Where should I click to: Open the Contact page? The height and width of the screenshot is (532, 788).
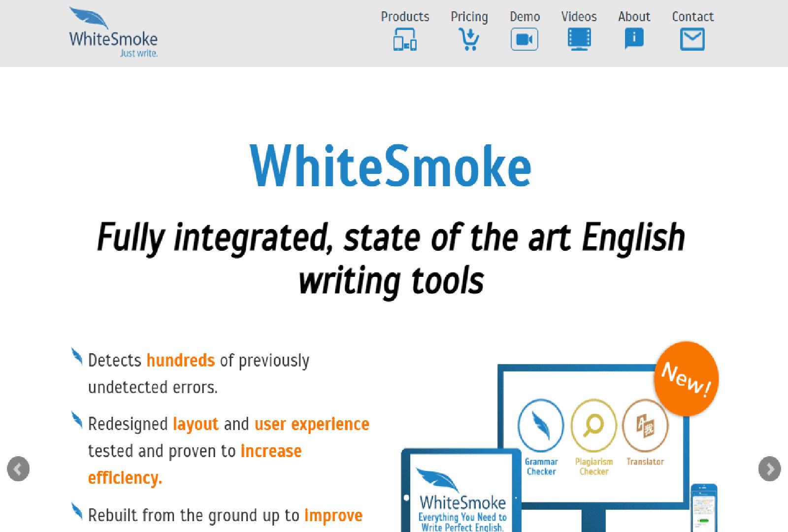[692, 16]
